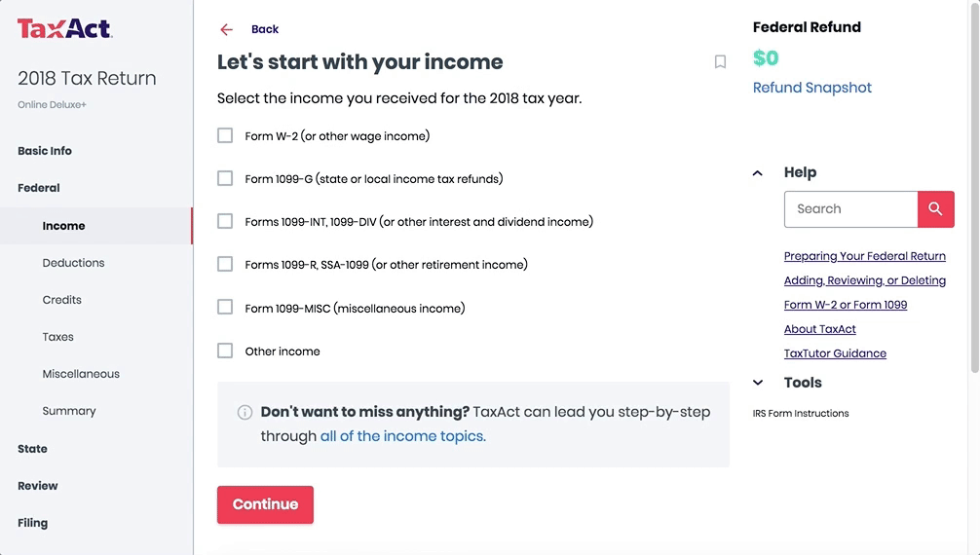Open the State section
This screenshot has height=555, width=980.
tap(32, 449)
